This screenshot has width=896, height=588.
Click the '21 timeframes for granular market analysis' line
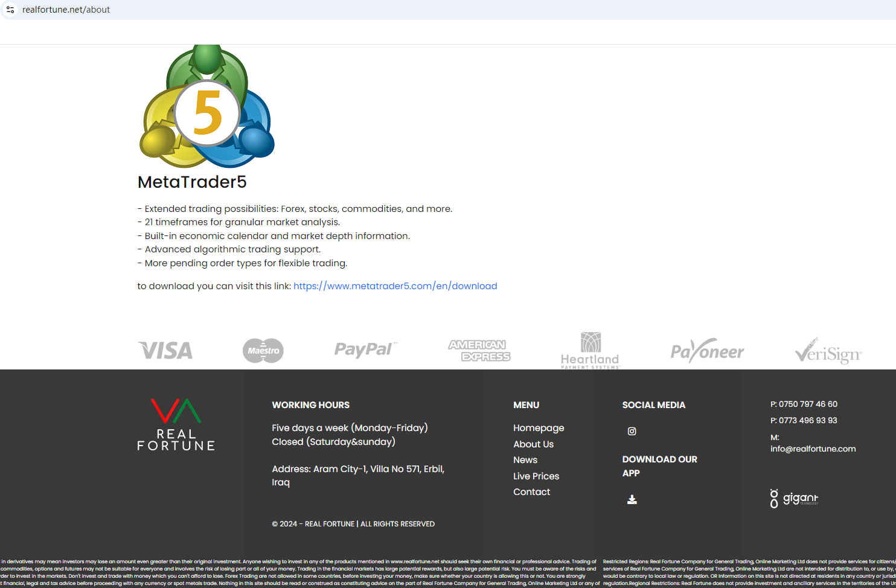click(x=239, y=222)
